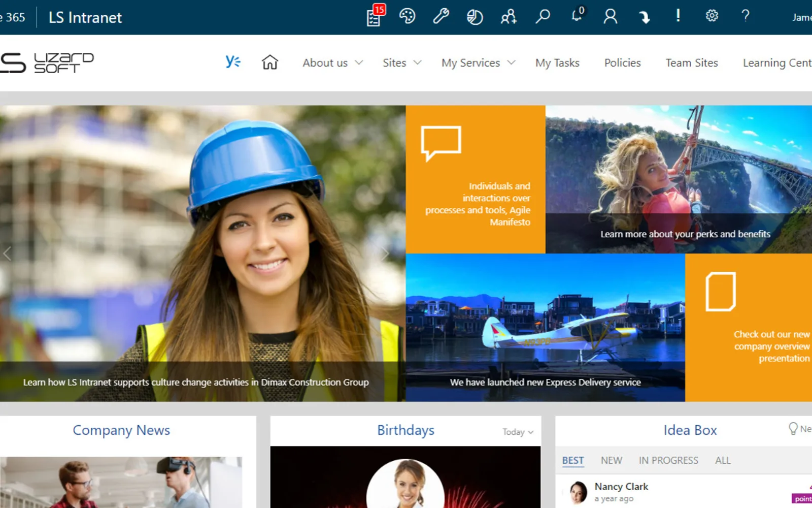The width and height of the screenshot is (812, 508).
Task: Open My Tasks menu item
Action: [x=557, y=62]
